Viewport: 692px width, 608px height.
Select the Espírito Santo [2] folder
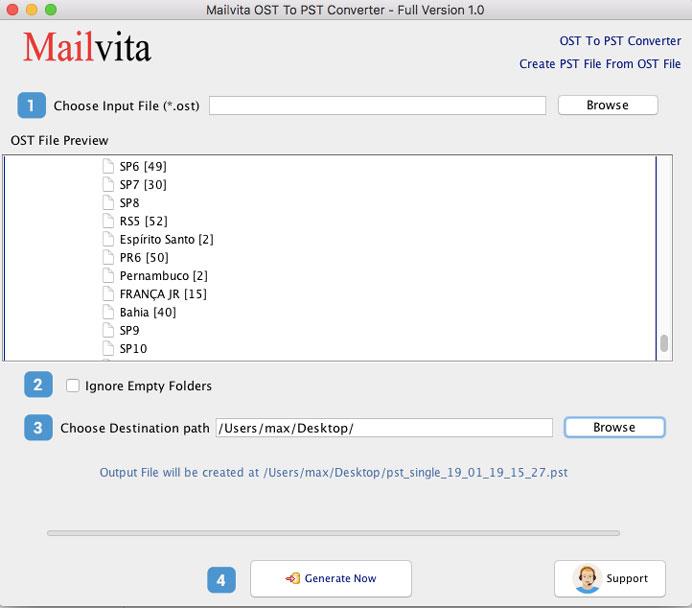(166, 239)
